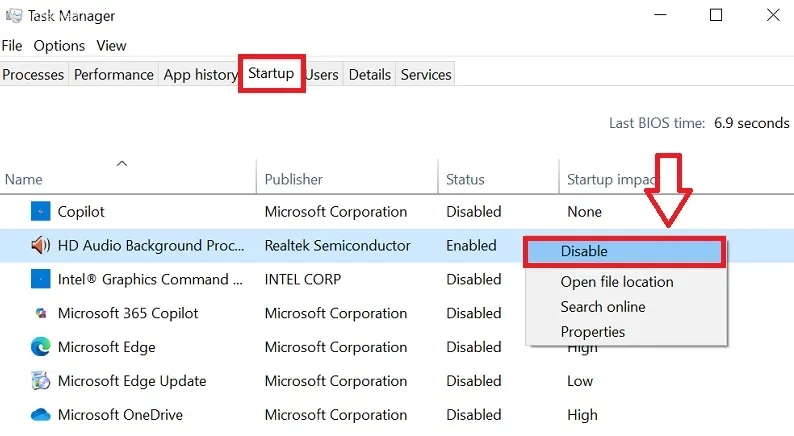This screenshot has width=794, height=436.
Task: Sort by the Status column header
Action: click(465, 180)
